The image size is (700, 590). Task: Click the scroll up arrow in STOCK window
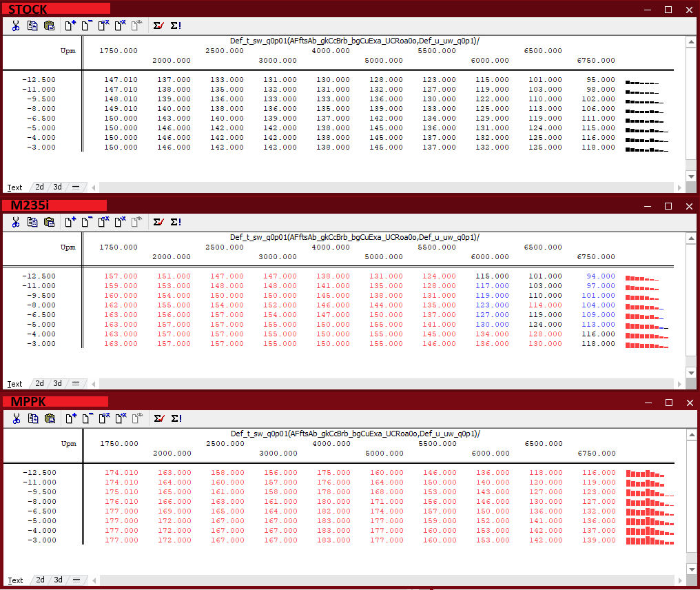point(691,42)
